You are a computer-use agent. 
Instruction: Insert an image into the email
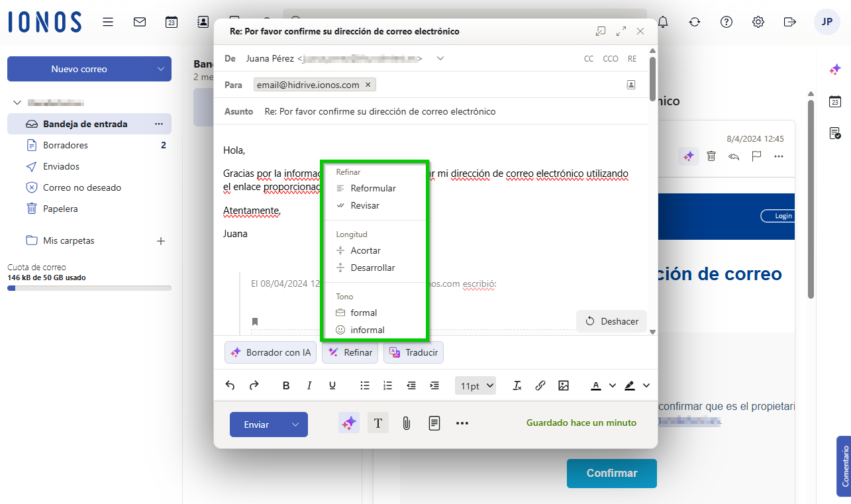[564, 385]
